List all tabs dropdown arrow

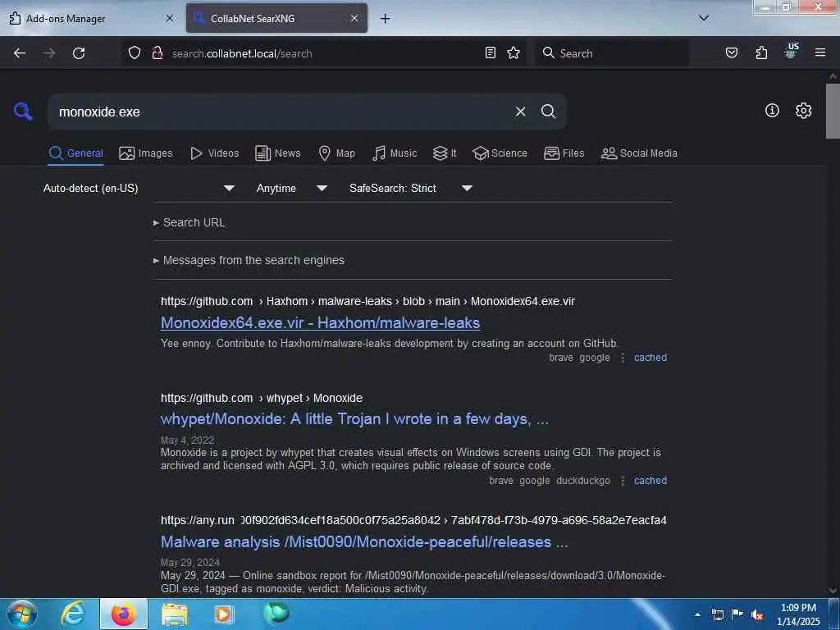coord(704,18)
